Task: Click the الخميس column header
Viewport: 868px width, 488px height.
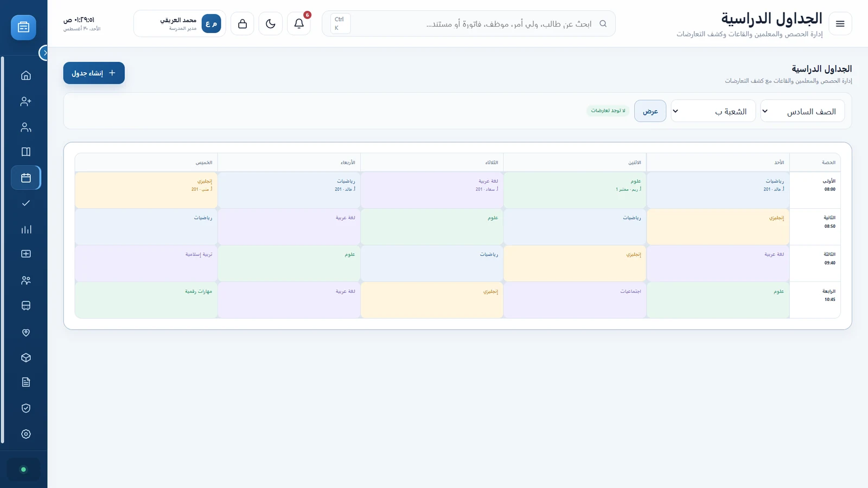Action: pos(146,163)
